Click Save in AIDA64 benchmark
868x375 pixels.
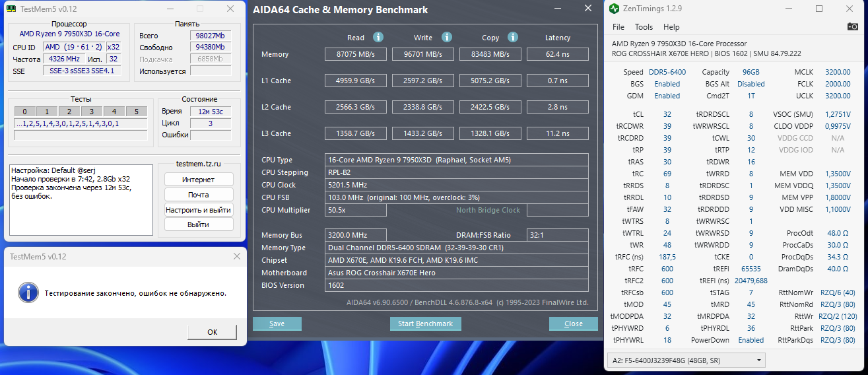pos(277,324)
